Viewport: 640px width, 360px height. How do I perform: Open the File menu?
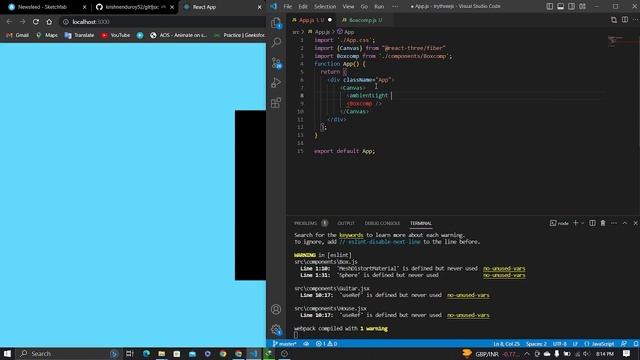[x=288, y=7]
